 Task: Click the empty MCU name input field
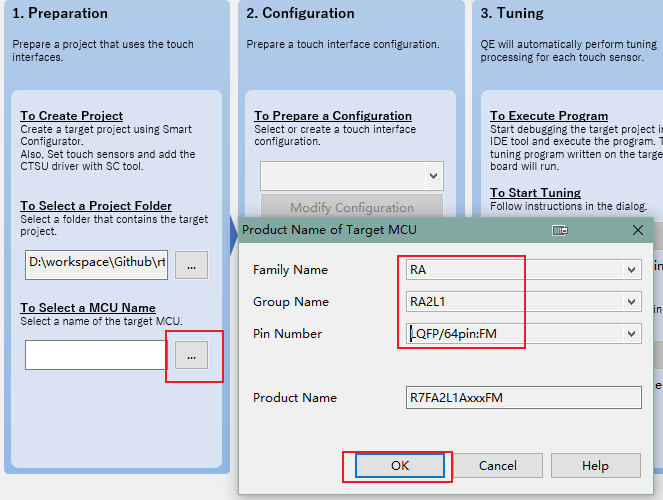[96, 355]
